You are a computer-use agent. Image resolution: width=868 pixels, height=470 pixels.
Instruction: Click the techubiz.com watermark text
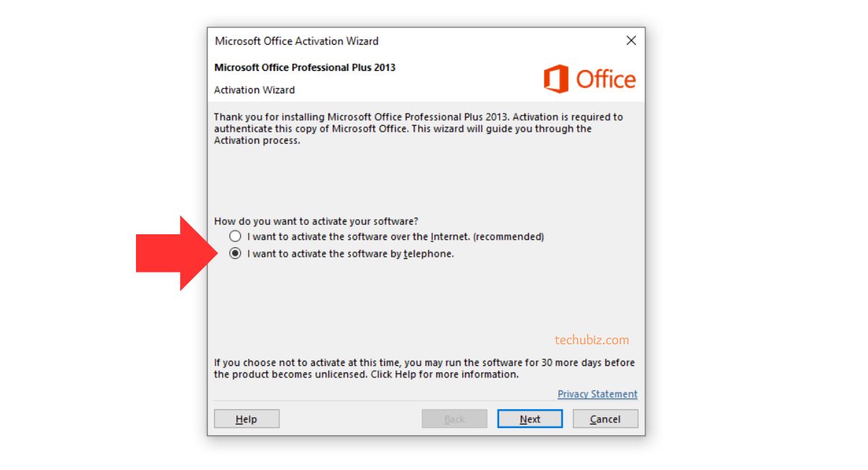point(592,340)
